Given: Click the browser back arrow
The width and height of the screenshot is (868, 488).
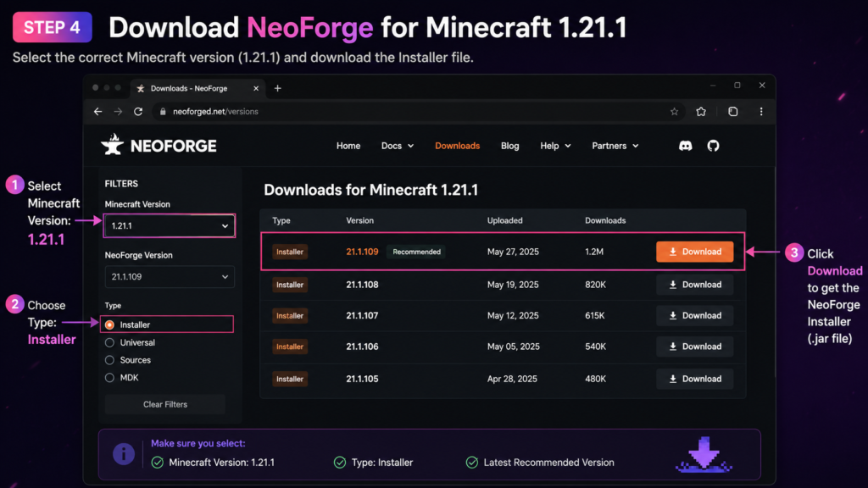Looking at the screenshot, I should tap(98, 112).
